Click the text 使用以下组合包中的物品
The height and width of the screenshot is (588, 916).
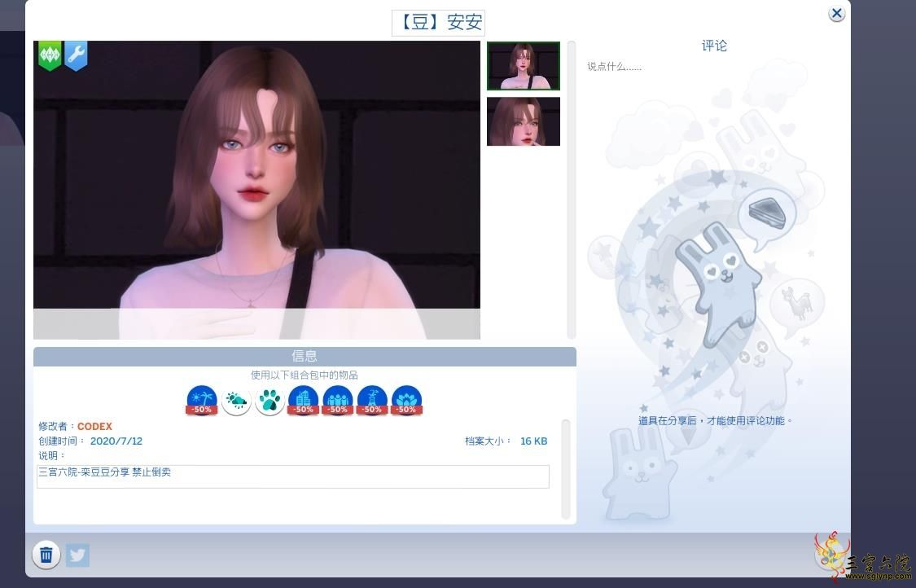[x=305, y=375]
